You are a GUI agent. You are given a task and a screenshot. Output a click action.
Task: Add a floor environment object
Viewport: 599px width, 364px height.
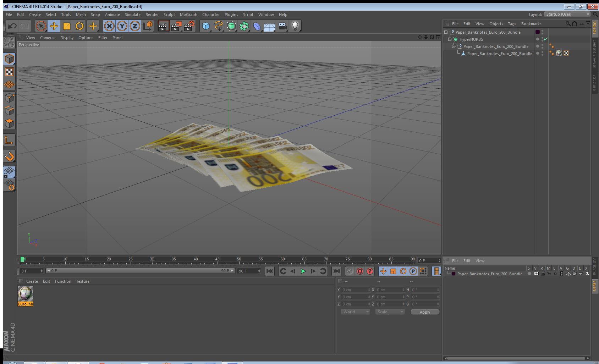[270, 26]
